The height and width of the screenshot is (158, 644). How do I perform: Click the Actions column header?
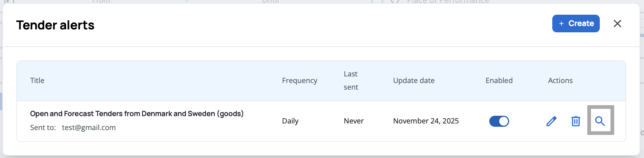pos(560,80)
